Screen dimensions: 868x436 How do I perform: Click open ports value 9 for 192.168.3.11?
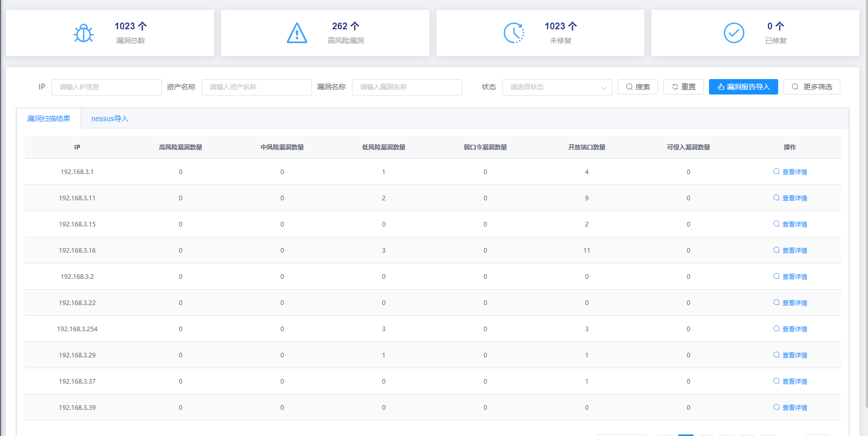pos(587,198)
